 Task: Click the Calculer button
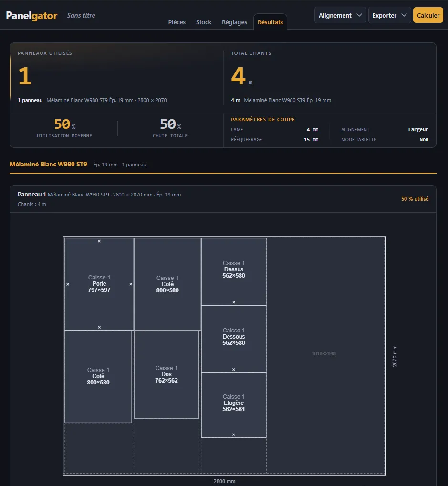click(x=428, y=15)
